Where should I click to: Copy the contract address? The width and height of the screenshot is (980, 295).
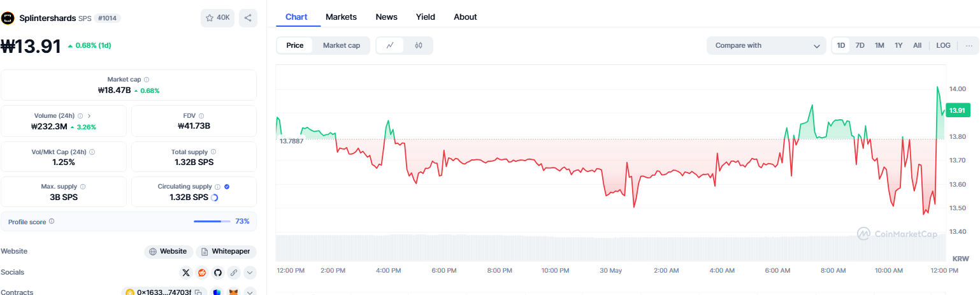pyautogui.click(x=198, y=292)
